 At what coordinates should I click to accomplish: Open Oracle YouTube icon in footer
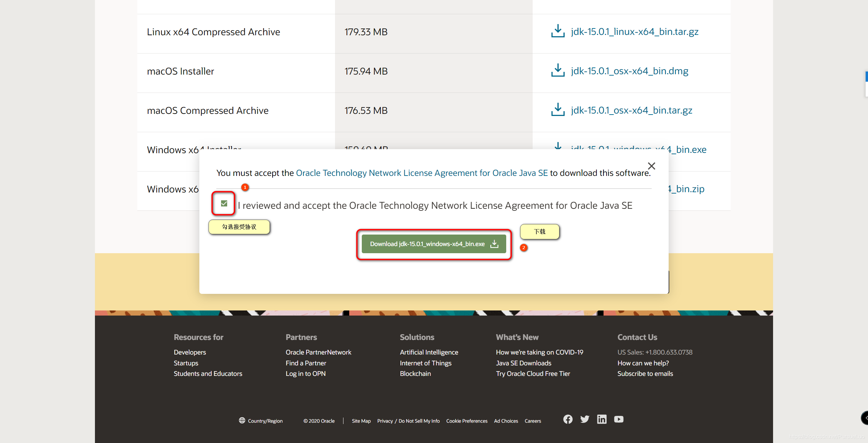pyautogui.click(x=618, y=419)
